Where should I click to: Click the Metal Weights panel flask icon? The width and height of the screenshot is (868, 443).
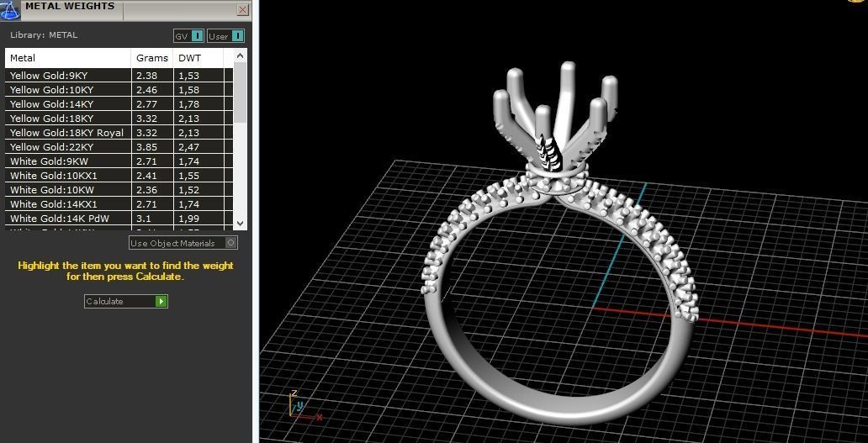[x=10, y=10]
